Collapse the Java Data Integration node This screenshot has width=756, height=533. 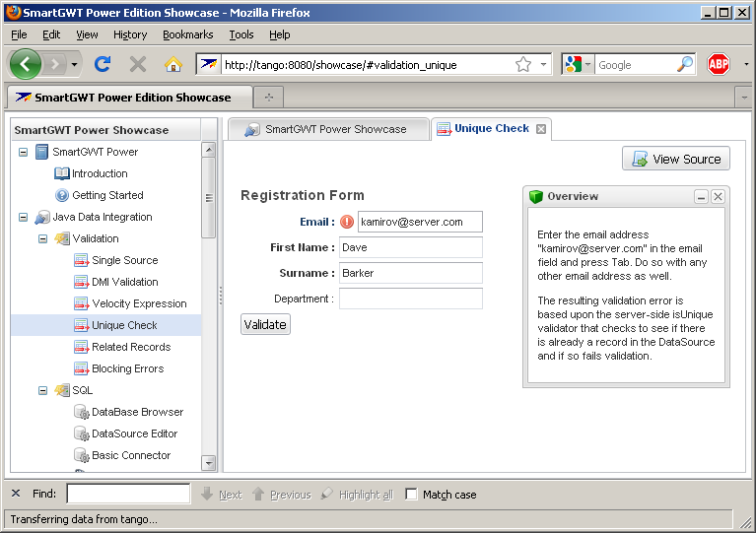pos(24,217)
